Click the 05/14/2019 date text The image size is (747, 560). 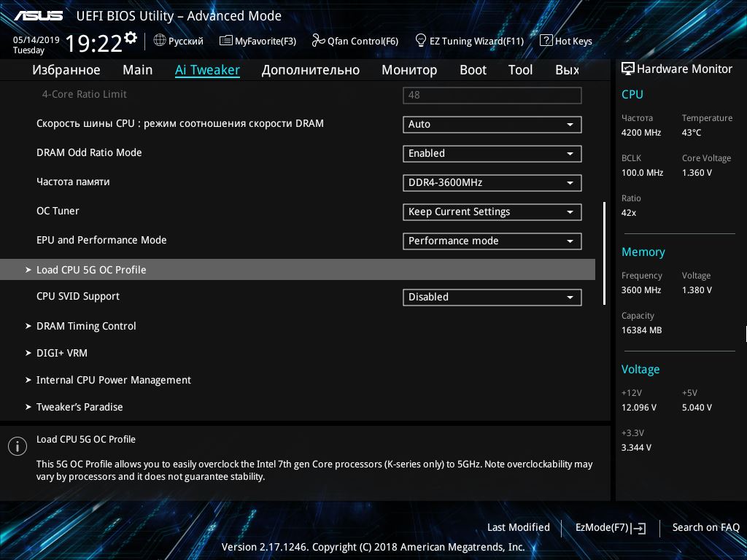[x=36, y=40]
